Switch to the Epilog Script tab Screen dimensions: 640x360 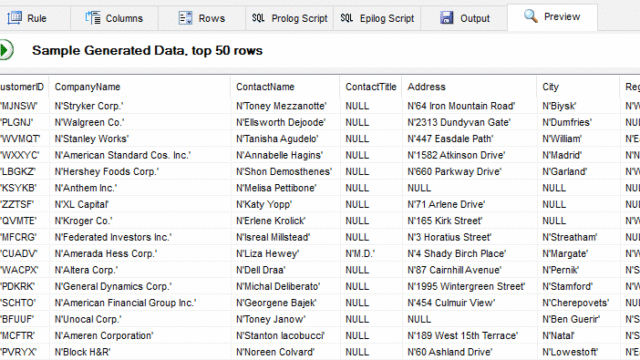[x=377, y=18]
